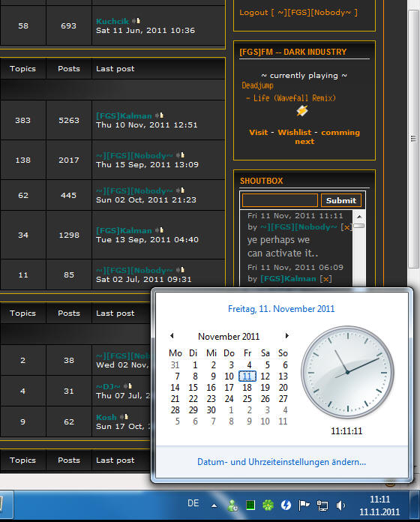Screen dimensions: 420x522
Task: Delete shout by ~][FGS][Nobody~ using [x]
Action: tap(346, 227)
